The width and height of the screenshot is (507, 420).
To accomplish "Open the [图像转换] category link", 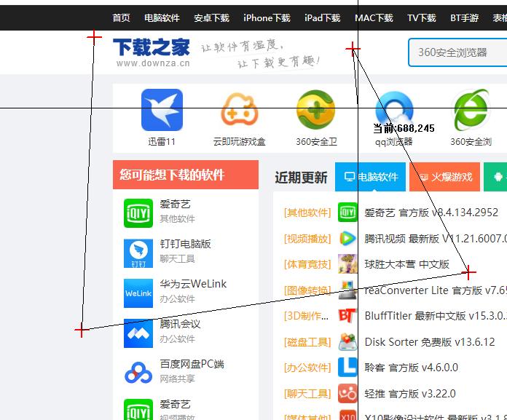I will [x=307, y=290].
